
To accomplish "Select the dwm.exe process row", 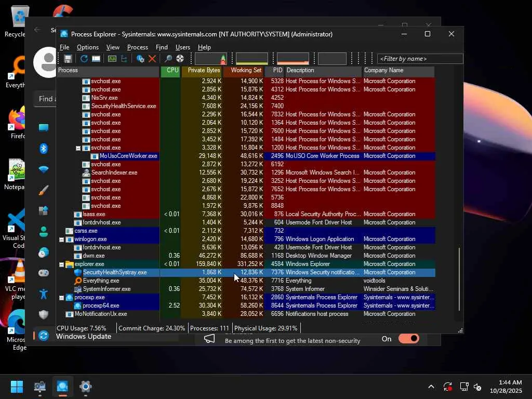I will [246, 256].
